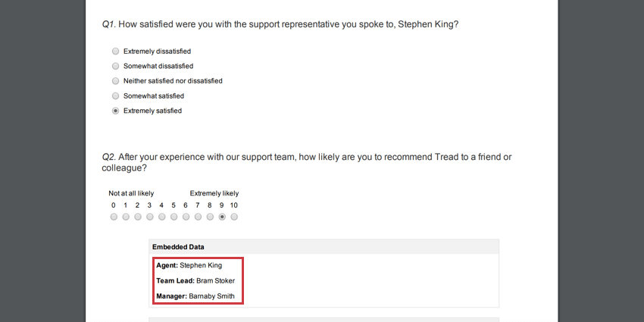Choose rating 3 on likelihood scale
This screenshot has width=644, height=322.
pyautogui.click(x=150, y=217)
